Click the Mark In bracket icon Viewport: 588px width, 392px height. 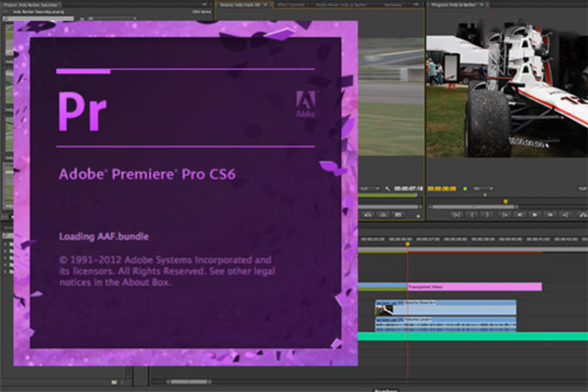tap(472, 214)
